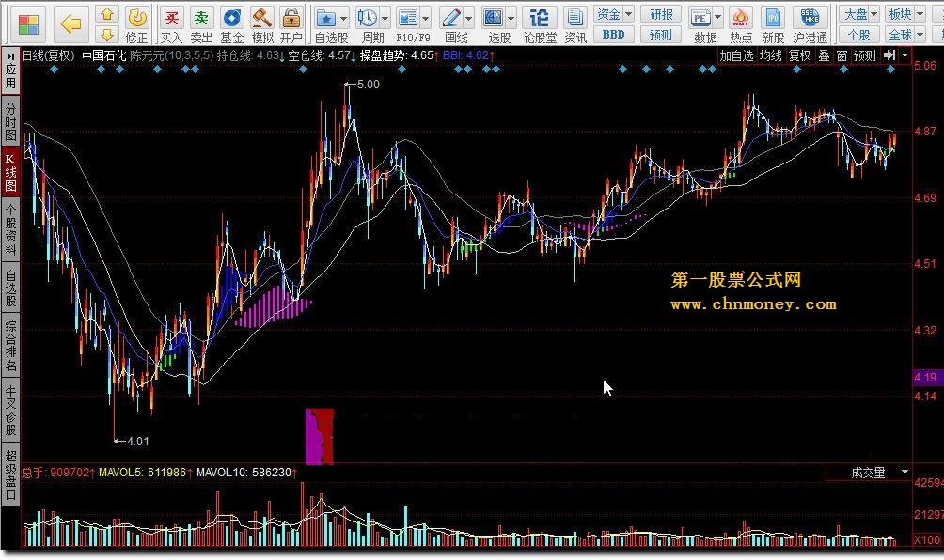Click the 周期 clock icon
944x560 pixels.
point(368,18)
